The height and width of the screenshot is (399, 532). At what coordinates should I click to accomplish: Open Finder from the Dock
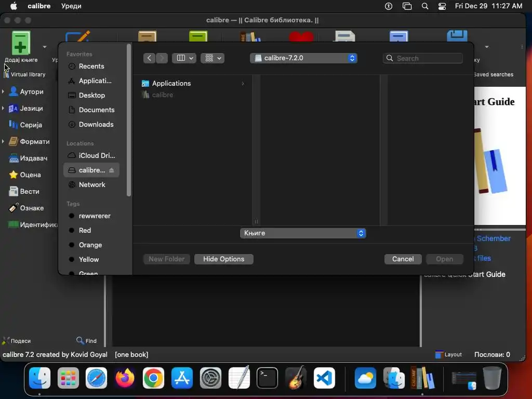tap(39, 378)
